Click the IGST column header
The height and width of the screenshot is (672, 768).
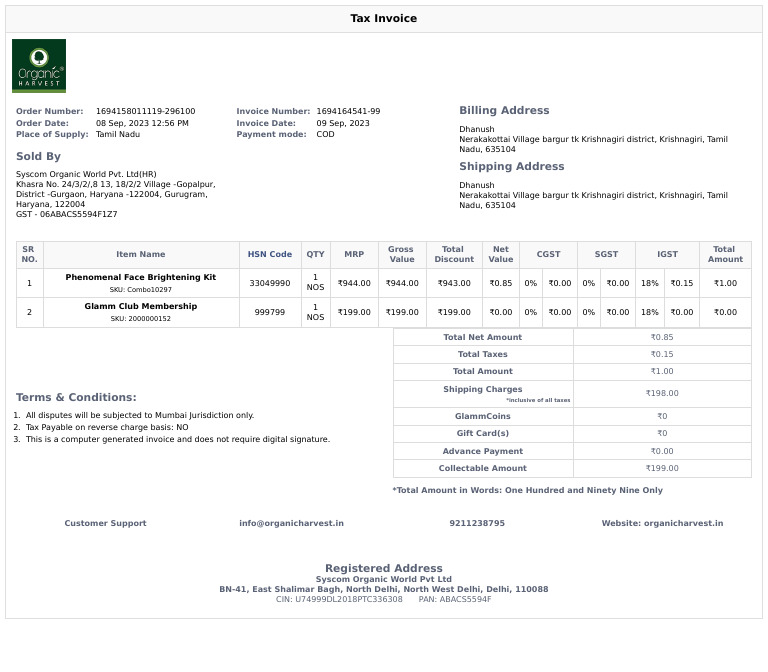click(667, 254)
